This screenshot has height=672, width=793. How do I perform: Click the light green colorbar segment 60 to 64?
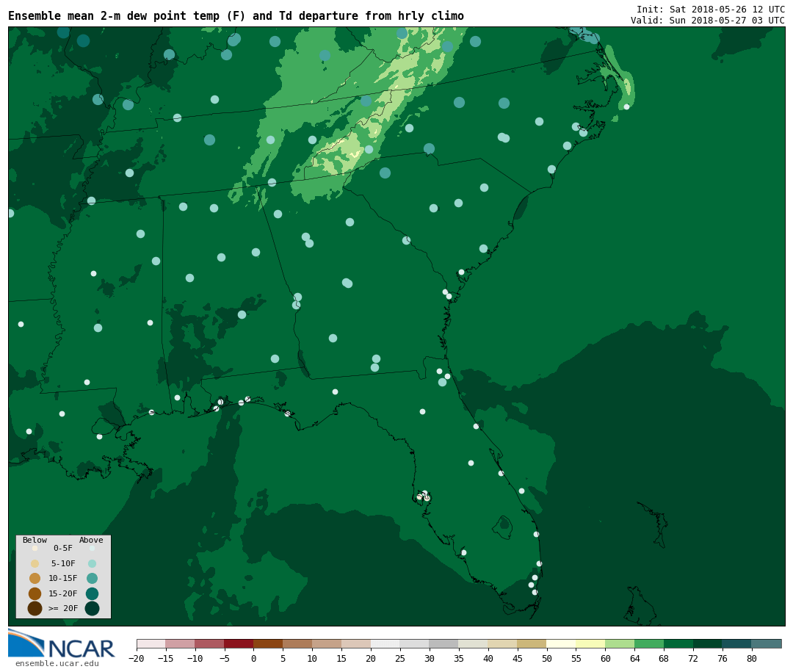tap(620, 643)
